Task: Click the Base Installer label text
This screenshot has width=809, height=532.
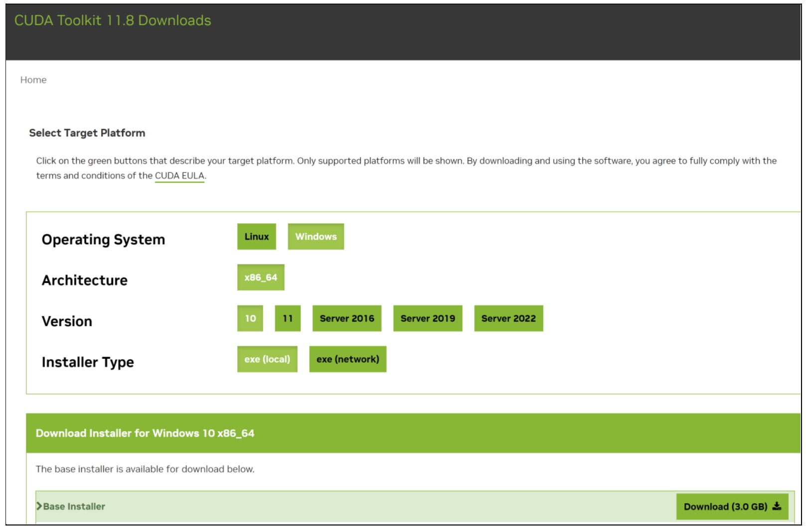Action: tap(74, 507)
